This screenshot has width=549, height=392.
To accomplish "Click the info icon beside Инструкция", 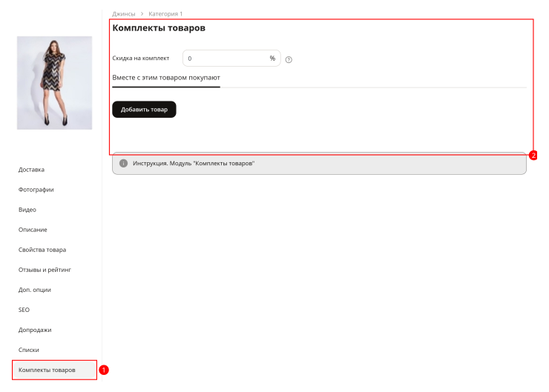I will point(123,163).
